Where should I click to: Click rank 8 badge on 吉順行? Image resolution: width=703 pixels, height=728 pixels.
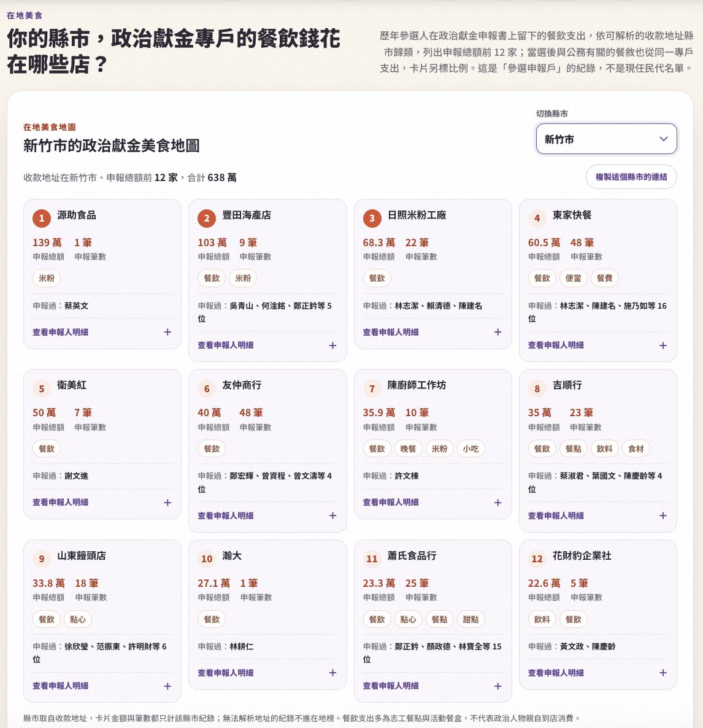pos(537,389)
